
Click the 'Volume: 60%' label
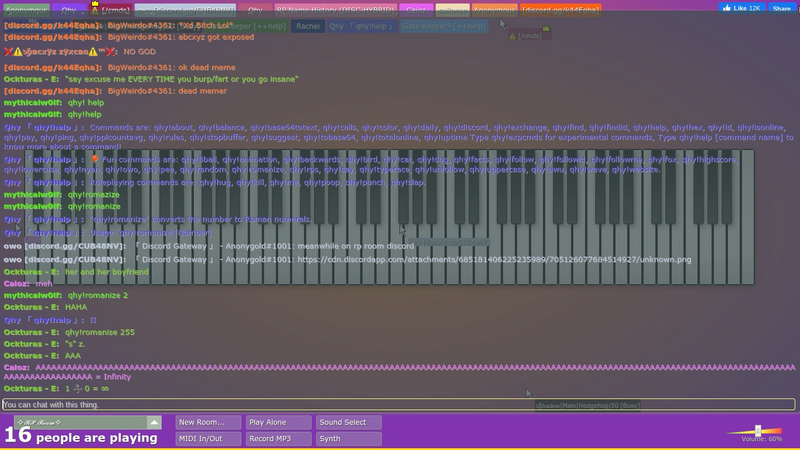tap(761, 439)
